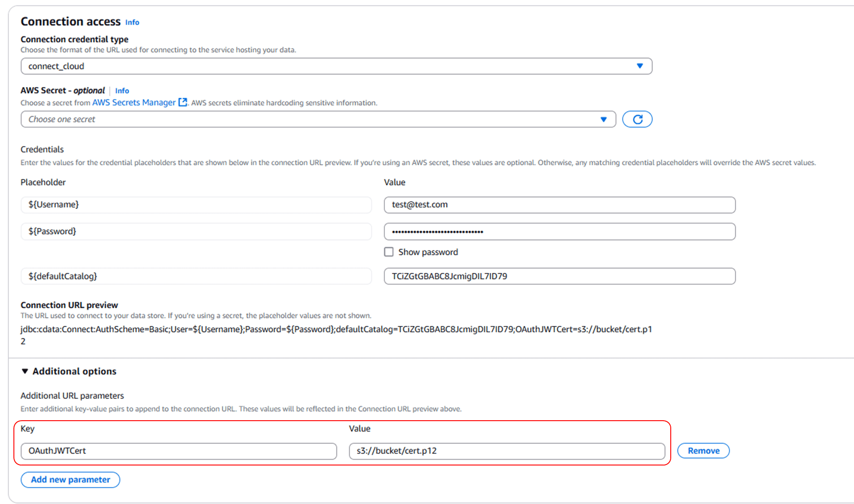Refresh the AWS secrets list
The image size is (854, 504).
(x=637, y=119)
